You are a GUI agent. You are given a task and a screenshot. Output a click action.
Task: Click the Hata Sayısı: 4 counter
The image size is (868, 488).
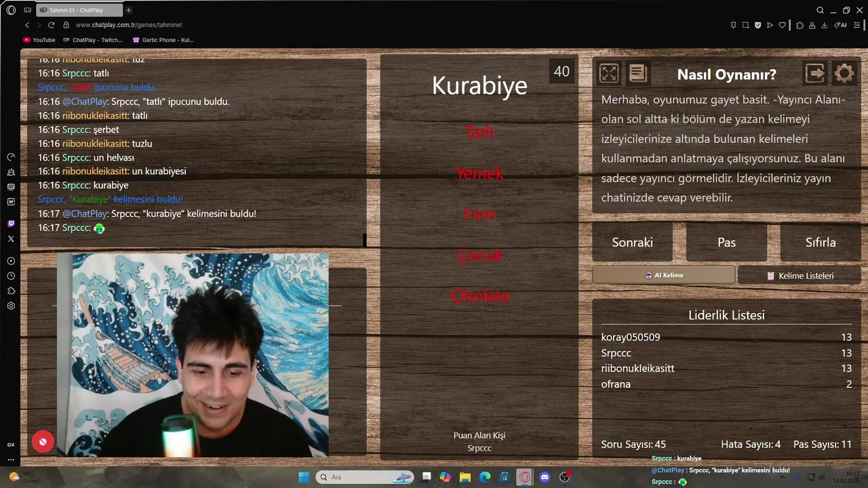(751, 445)
